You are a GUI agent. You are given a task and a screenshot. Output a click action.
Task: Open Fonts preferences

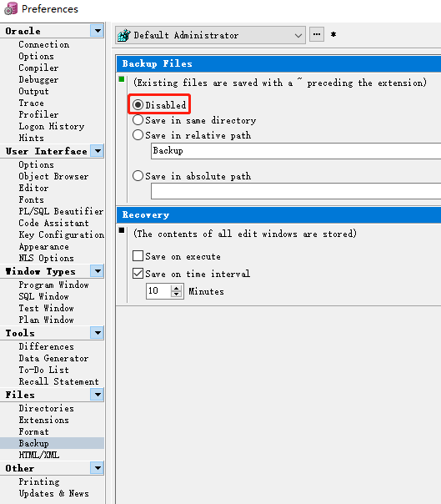(31, 199)
